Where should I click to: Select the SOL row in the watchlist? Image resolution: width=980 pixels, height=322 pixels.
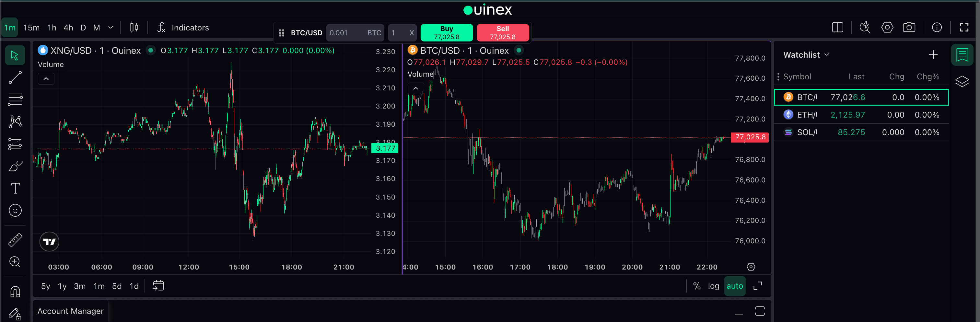click(x=861, y=132)
